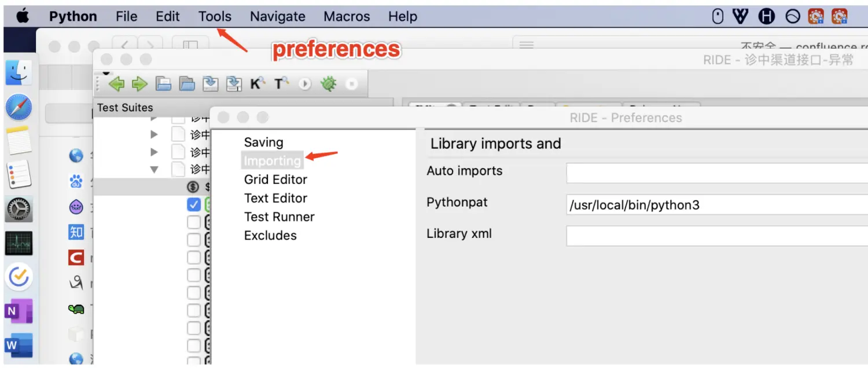
Task: Click the green turtle bookmark in background browser
Action: (76, 308)
